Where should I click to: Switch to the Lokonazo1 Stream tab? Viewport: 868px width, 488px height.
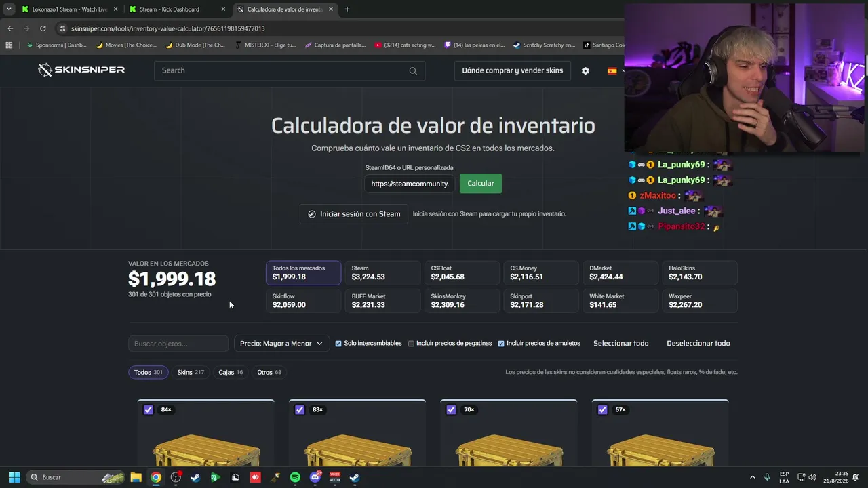69,9
